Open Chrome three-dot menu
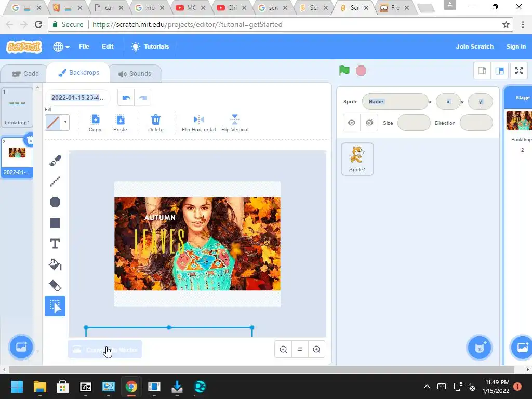Screen dimensions: 532x399 (523, 24)
